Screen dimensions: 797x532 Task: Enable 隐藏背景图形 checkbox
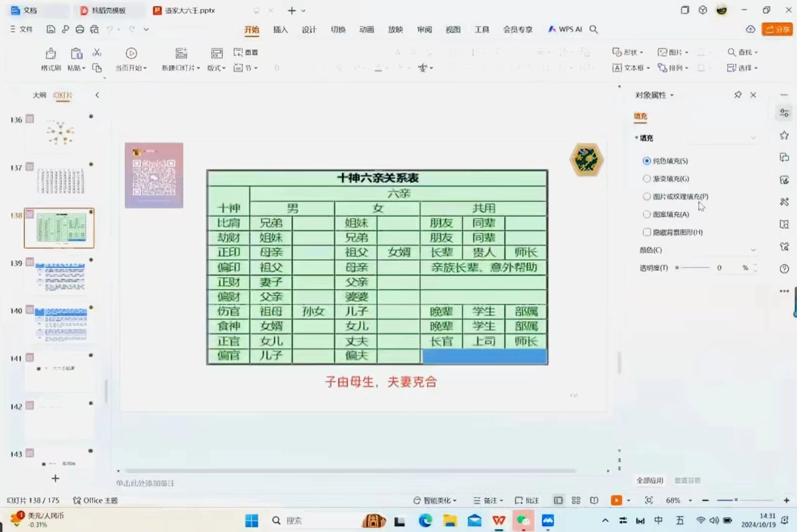[646, 232]
